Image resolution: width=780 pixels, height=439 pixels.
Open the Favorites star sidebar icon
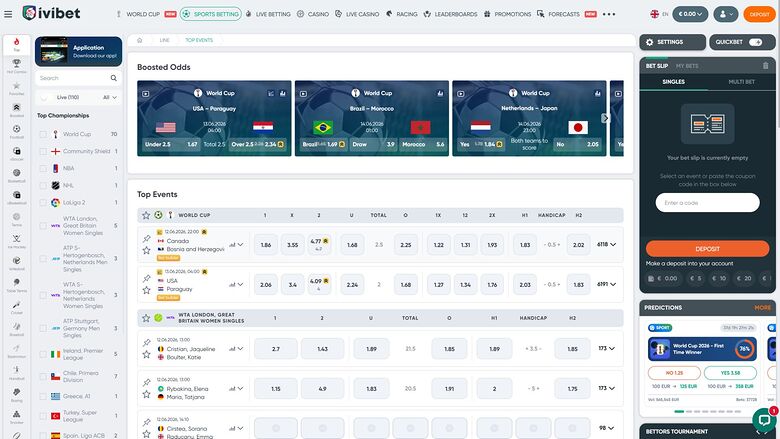16,88
